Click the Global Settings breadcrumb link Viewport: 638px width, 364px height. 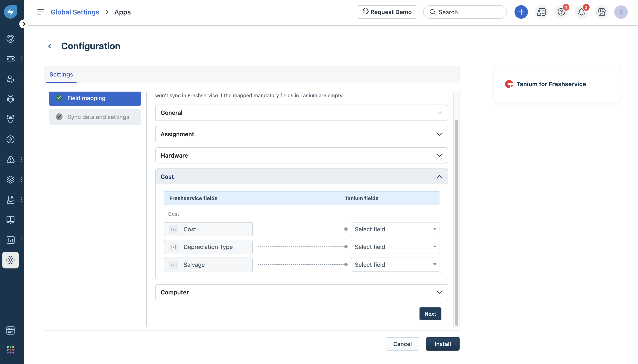pyautogui.click(x=75, y=12)
